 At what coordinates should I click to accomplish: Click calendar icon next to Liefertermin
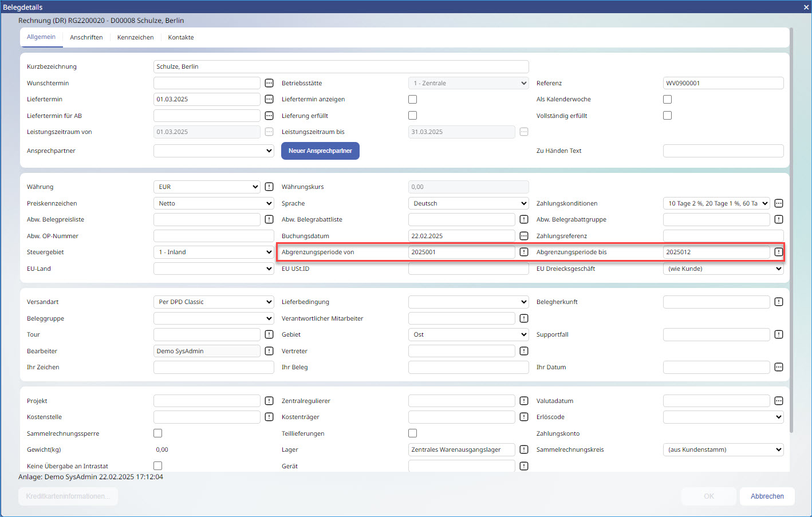tap(269, 99)
